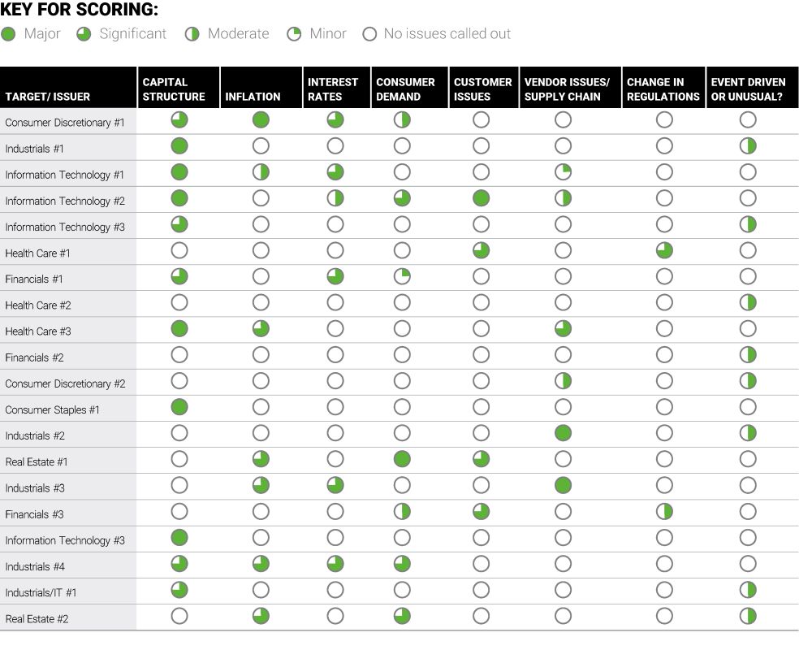The image size is (812, 650).
Task: Click the 'No issues called out' legend circle
Action: click(x=369, y=34)
